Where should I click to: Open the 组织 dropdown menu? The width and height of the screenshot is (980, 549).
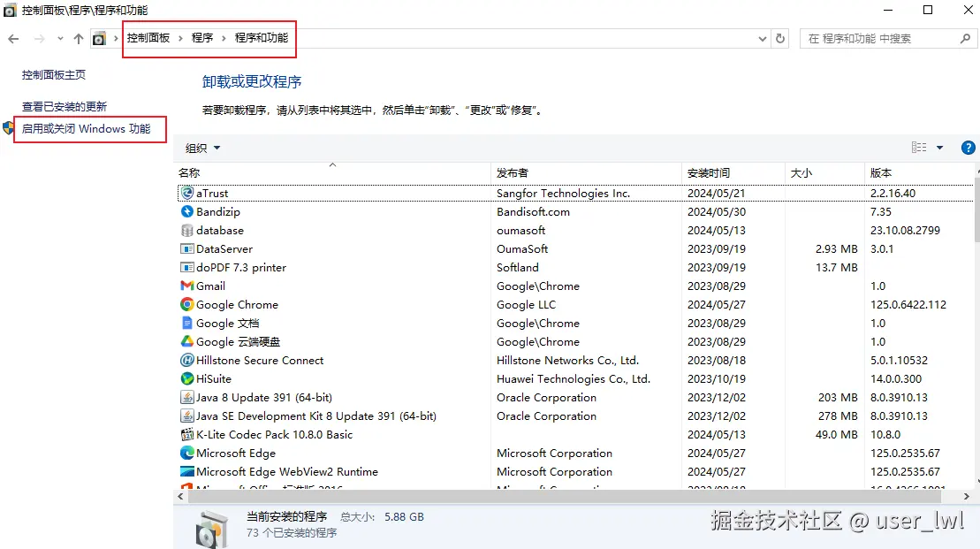tap(203, 149)
